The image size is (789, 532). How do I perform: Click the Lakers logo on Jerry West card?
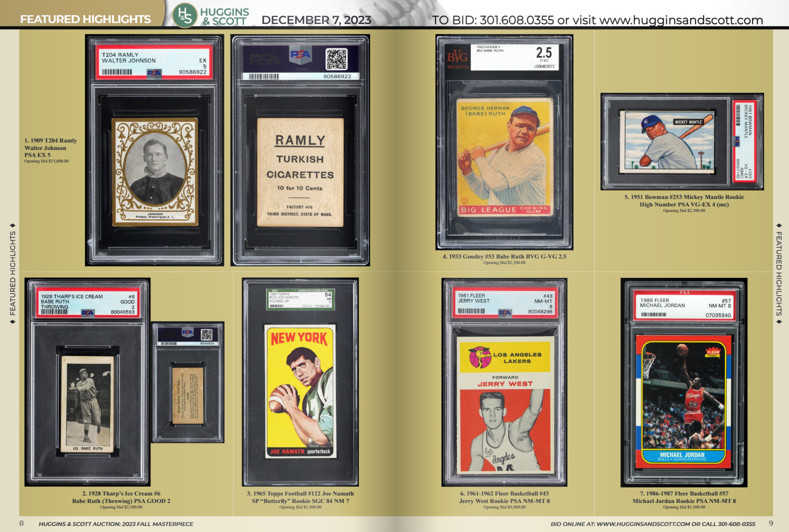[479, 357]
